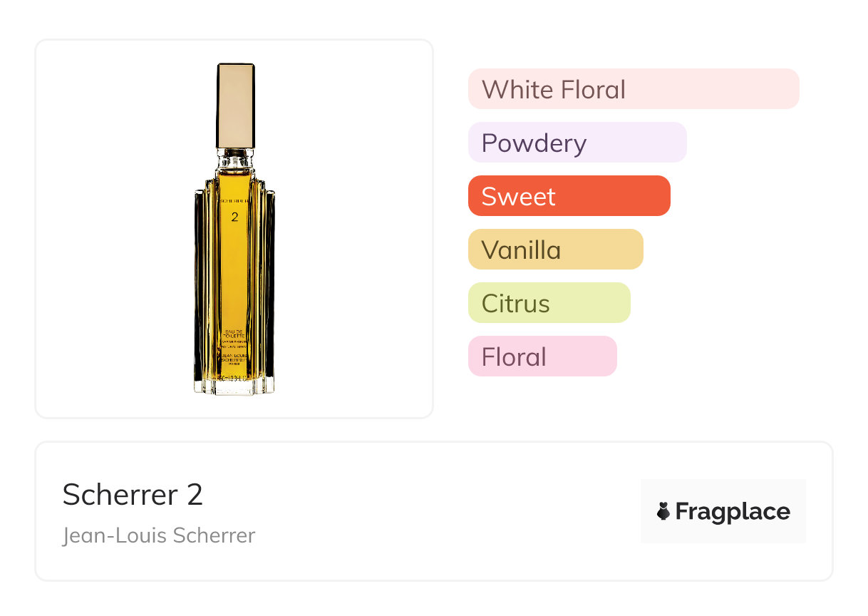
Task: Click the Fragplace wordmark text
Action: pos(733,511)
